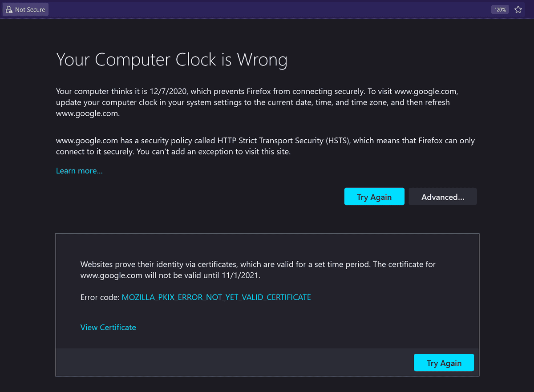Viewport: 534px width, 392px height.
Task: Click the warning padlock next to Not Secure
Action: [9, 9]
